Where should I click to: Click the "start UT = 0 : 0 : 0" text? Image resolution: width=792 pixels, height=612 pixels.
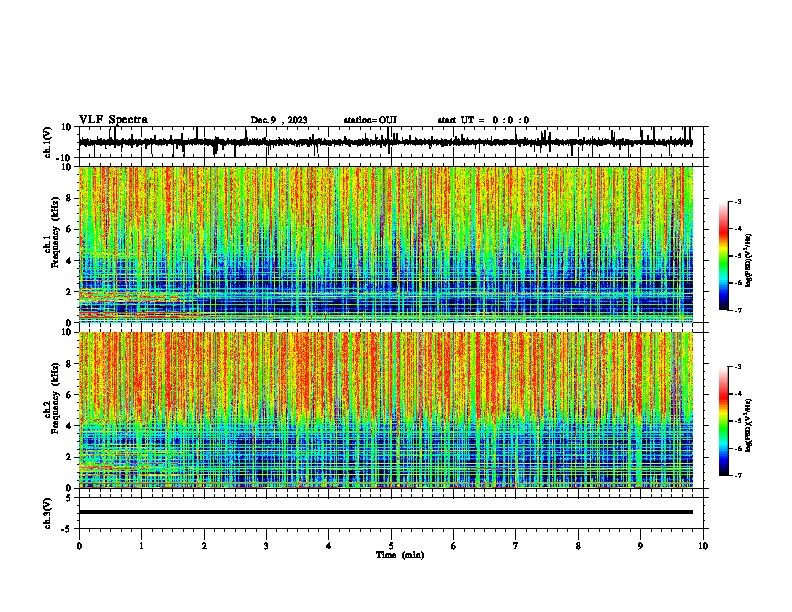pos(483,120)
